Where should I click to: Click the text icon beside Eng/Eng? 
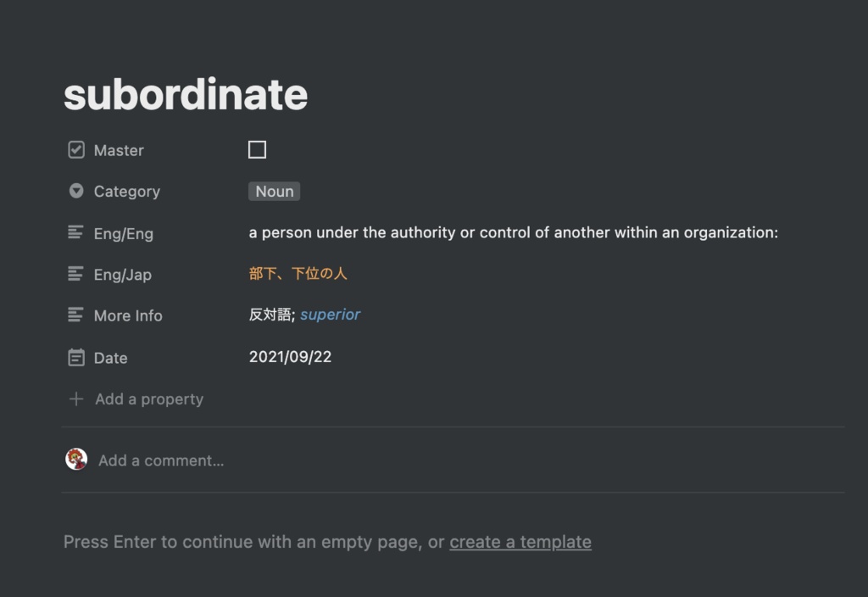pos(76,232)
